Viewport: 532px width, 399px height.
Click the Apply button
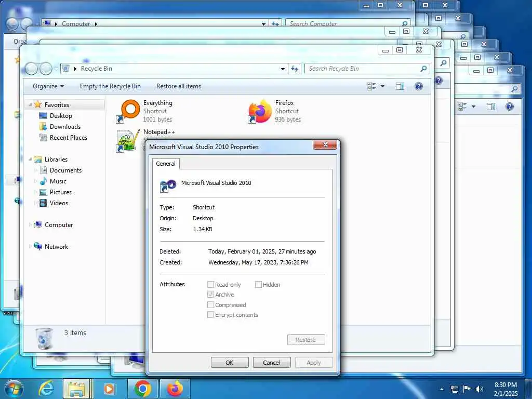(313, 362)
